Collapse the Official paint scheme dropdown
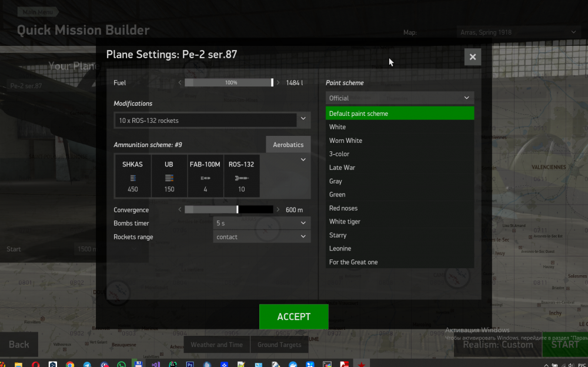This screenshot has width=588, height=367. pyautogui.click(x=400, y=98)
